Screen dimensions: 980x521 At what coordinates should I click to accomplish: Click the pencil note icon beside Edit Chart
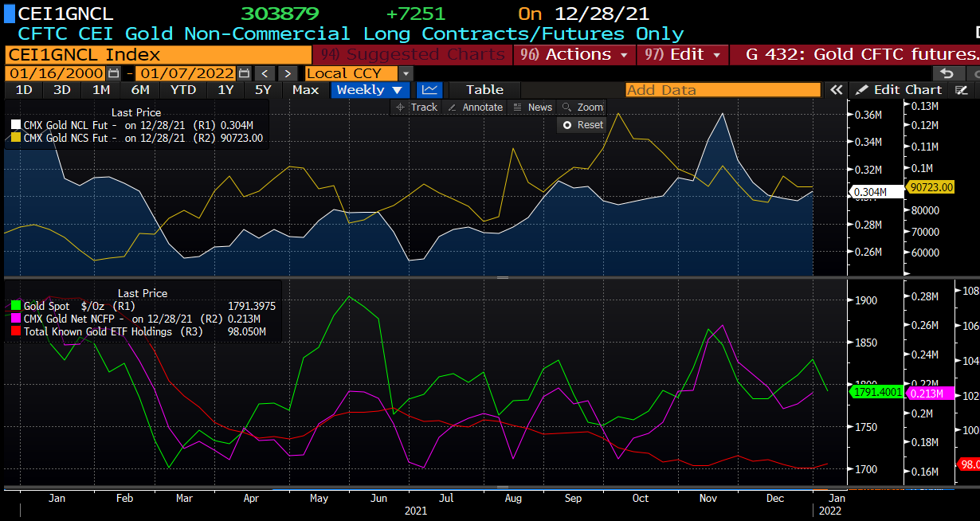(x=961, y=90)
